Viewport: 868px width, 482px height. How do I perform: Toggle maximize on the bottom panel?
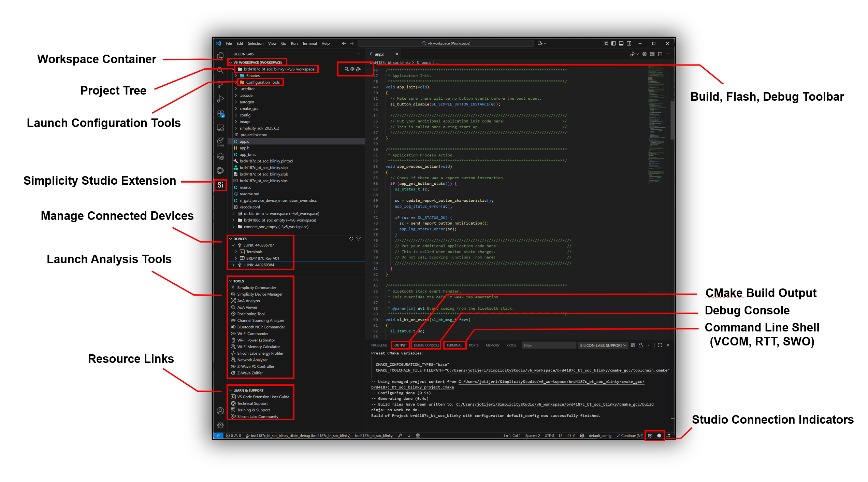coord(660,345)
